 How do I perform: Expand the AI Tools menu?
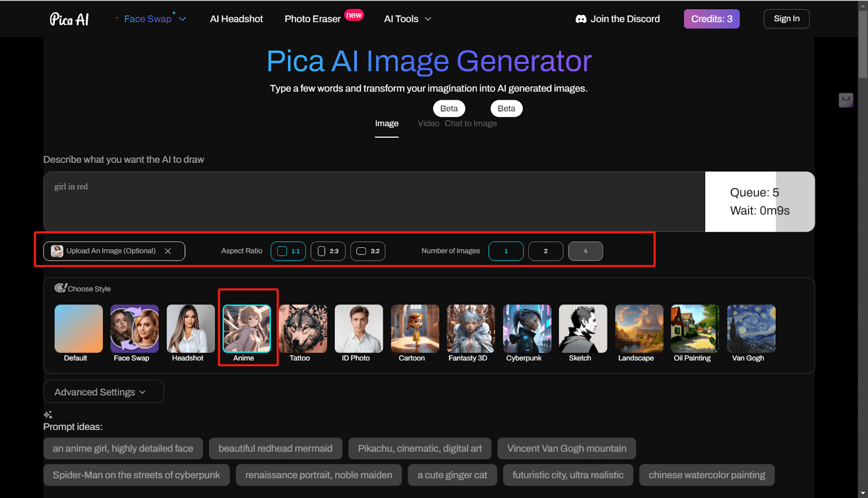click(407, 19)
